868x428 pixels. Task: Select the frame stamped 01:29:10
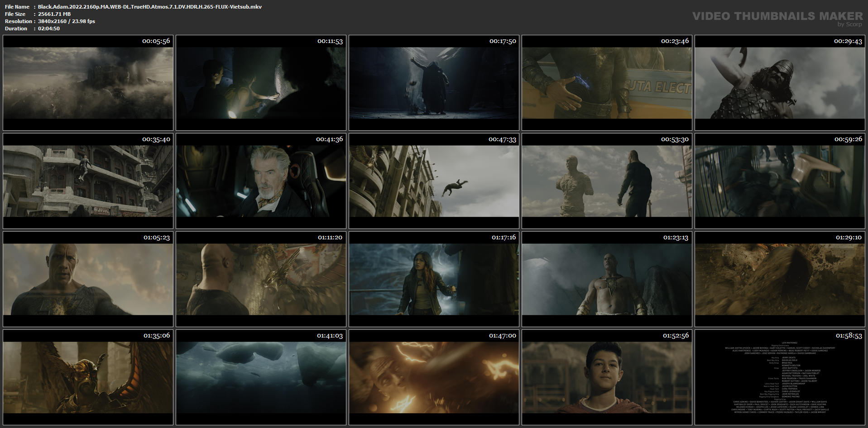(780, 279)
